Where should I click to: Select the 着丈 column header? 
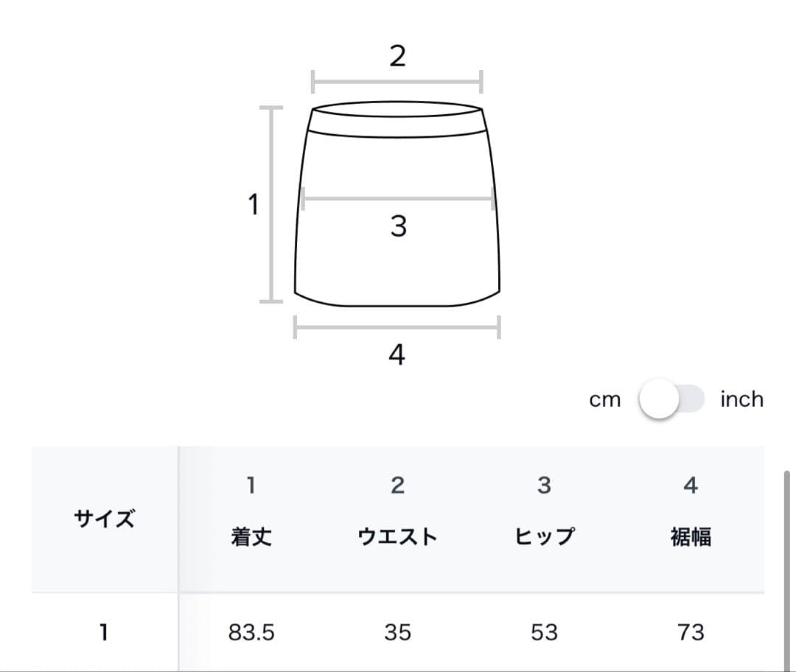[251, 537]
